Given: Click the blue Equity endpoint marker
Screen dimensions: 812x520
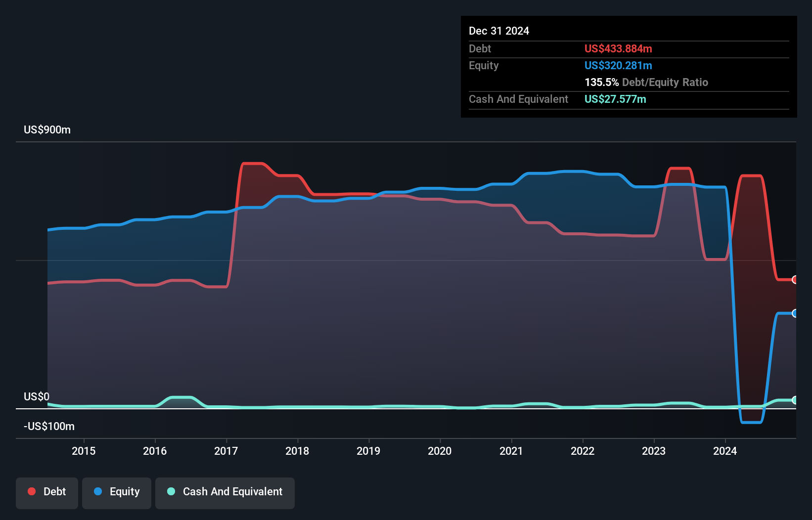Looking at the screenshot, I should 795,313.
